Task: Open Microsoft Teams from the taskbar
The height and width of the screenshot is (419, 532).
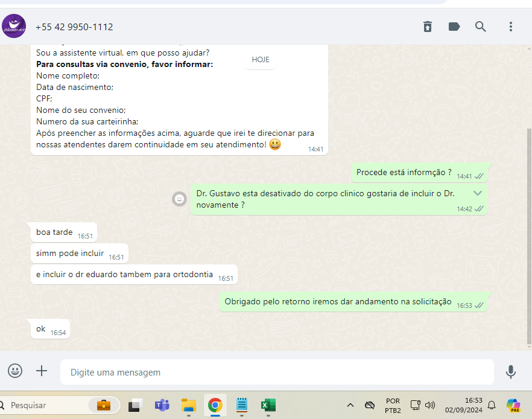Action: (162, 405)
